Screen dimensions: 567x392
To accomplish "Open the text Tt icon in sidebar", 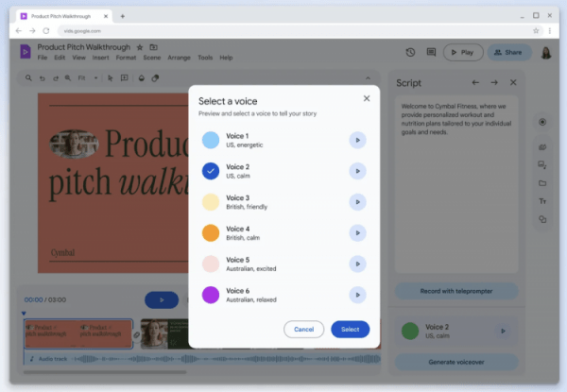I will pyautogui.click(x=542, y=201).
